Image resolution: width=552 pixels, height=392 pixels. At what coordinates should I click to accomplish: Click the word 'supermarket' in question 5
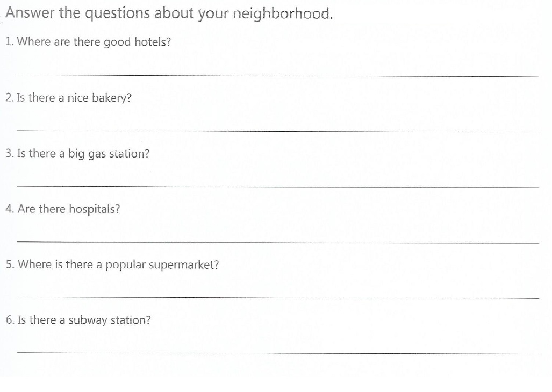click(x=183, y=265)
